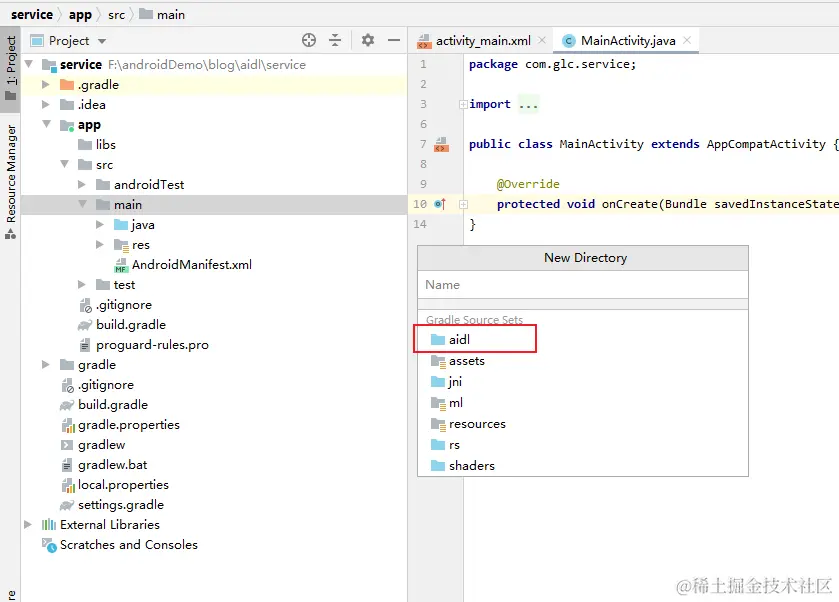
Task: Click related XML gutter icon on line 7
Action: 441,144
